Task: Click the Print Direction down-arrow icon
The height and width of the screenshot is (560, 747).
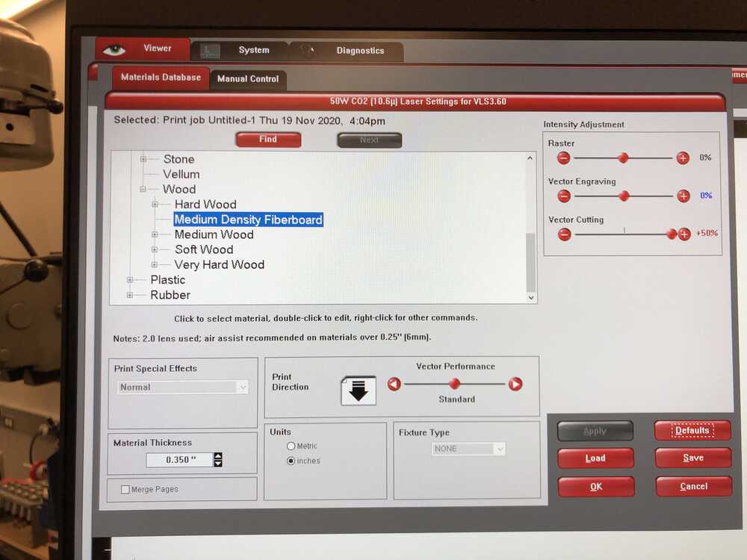Action: (359, 391)
